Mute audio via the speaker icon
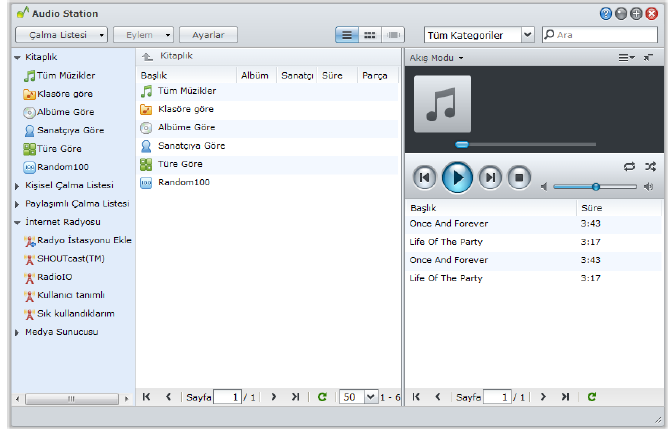This screenshot has height=429, width=670. pyautogui.click(x=544, y=186)
